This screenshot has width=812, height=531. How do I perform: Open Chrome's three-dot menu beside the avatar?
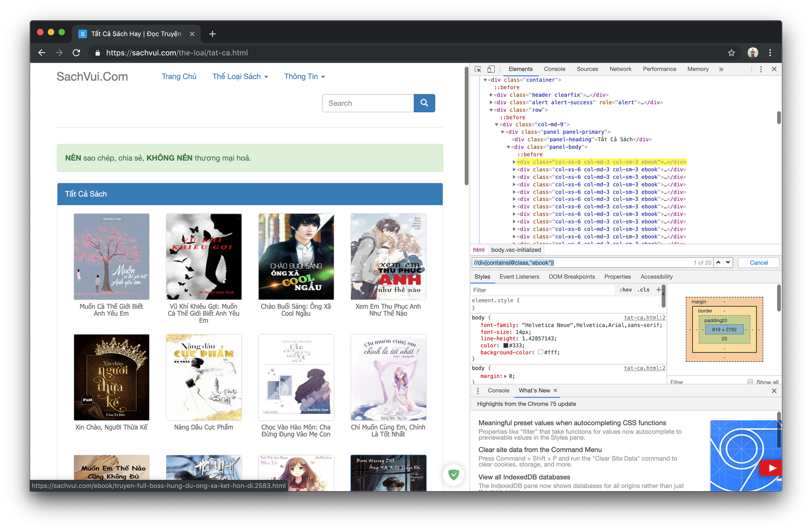click(770, 53)
